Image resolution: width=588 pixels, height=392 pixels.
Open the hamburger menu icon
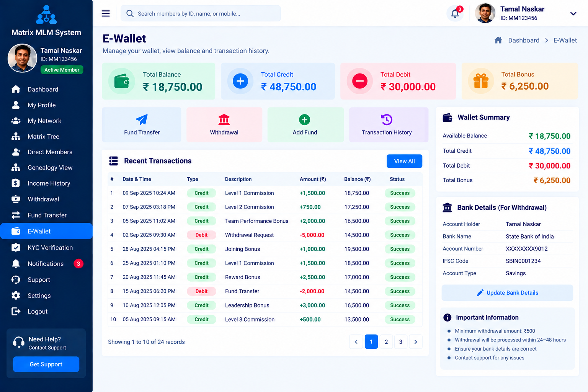point(106,14)
